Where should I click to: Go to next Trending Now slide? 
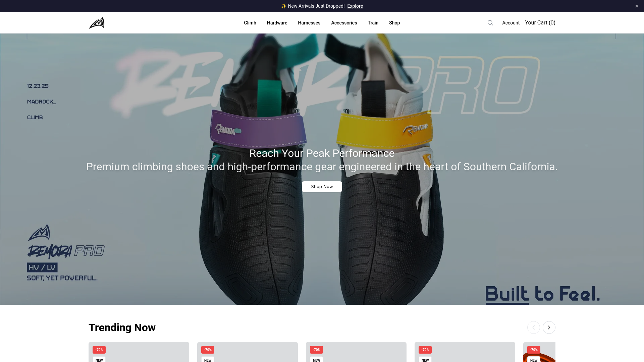point(549,327)
